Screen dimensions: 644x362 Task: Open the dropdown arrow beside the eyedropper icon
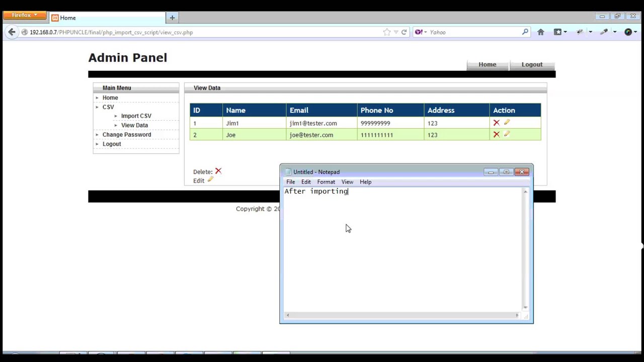[x=614, y=32]
